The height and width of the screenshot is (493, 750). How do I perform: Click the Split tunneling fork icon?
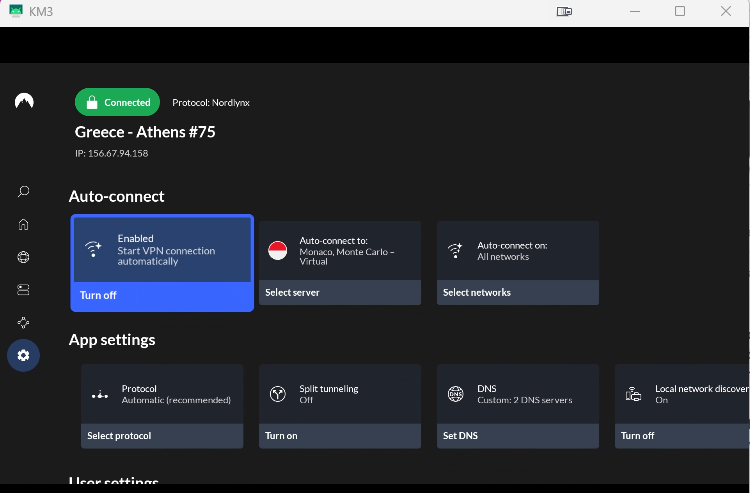pyautogui.click(x=277, y=394)
